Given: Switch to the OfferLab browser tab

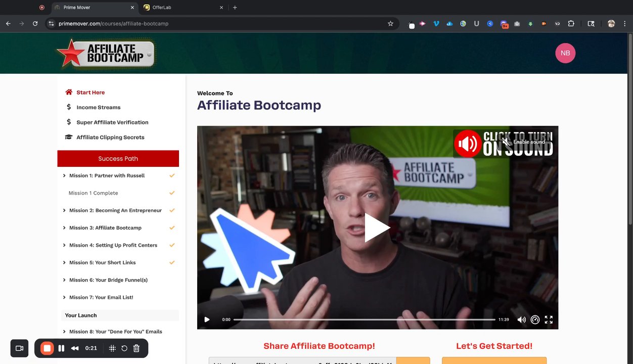Looking at the screenshot, I should [183, 8].
